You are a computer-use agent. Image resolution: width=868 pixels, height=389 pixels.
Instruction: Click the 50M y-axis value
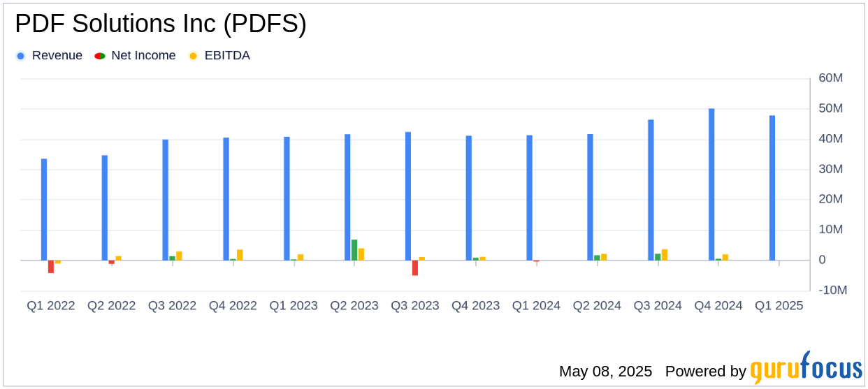pos(831,108)
